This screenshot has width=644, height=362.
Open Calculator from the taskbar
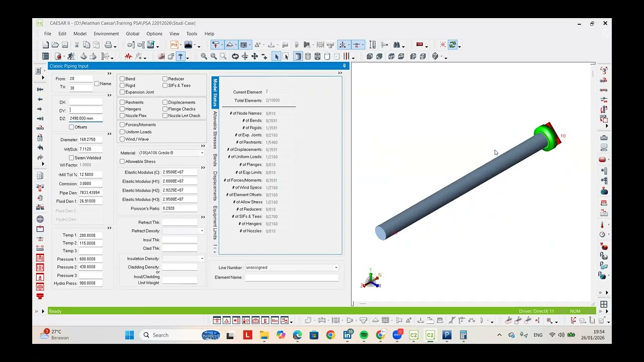click(x=463, y=335)
